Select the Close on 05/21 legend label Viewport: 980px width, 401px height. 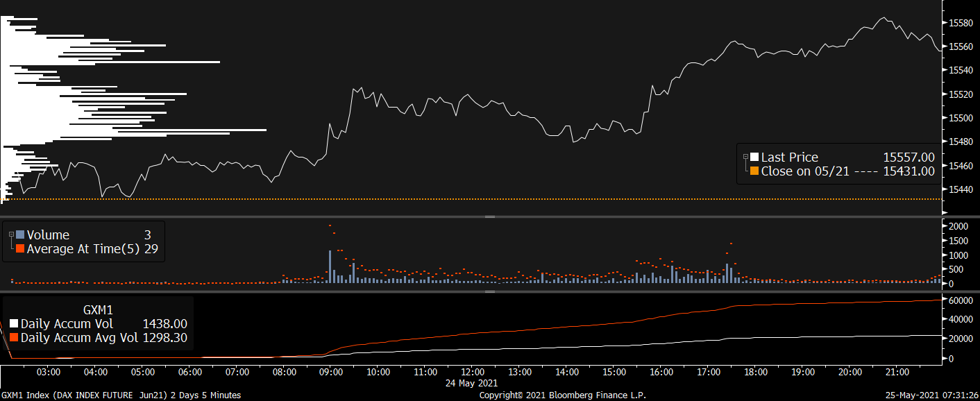click(805, 171)
